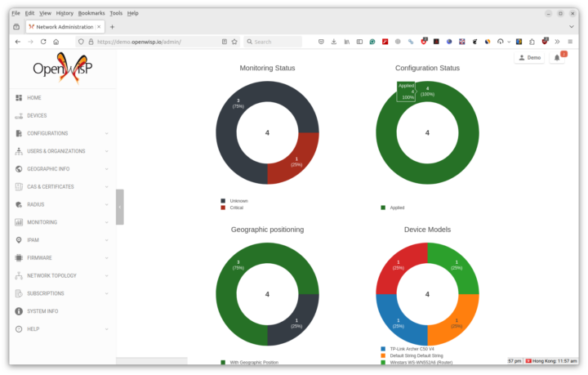Viewport: 588px width, 375px height.
Task: Open the History menu
Action: click(65, 13)
